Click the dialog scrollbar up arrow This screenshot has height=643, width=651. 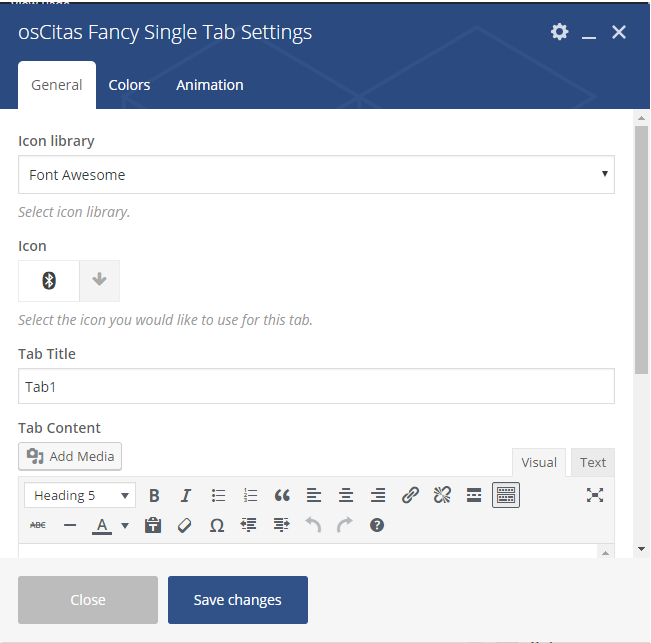(641, 118)
